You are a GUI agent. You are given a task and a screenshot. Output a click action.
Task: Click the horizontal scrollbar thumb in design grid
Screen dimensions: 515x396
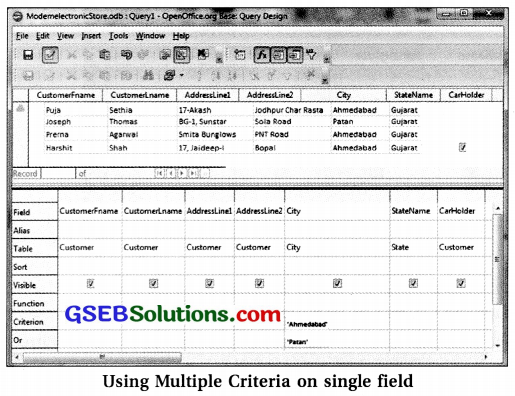[x=102, y=357]
